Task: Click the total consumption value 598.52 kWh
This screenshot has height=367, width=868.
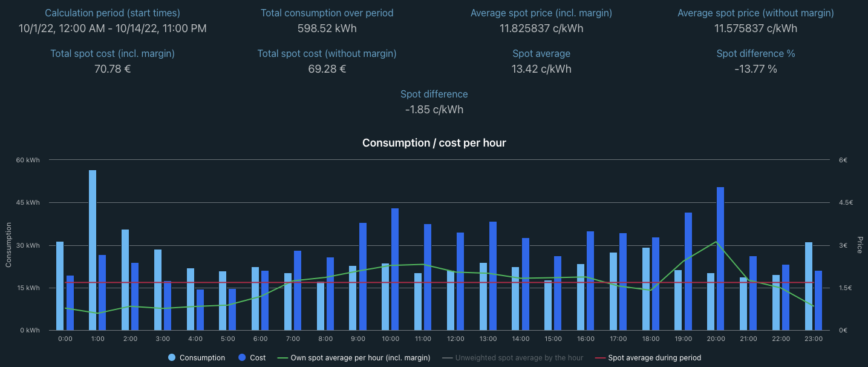Action: click(x=327, y=28)
